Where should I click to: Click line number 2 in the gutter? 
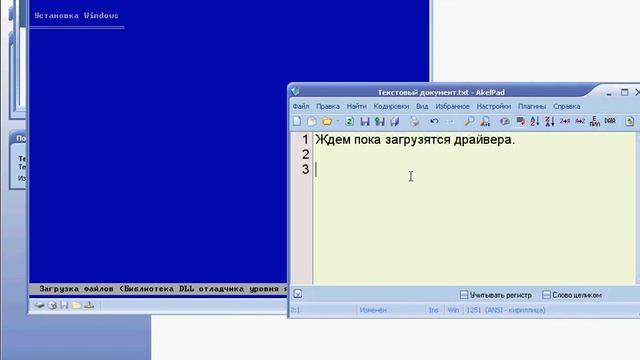[306, 154]
